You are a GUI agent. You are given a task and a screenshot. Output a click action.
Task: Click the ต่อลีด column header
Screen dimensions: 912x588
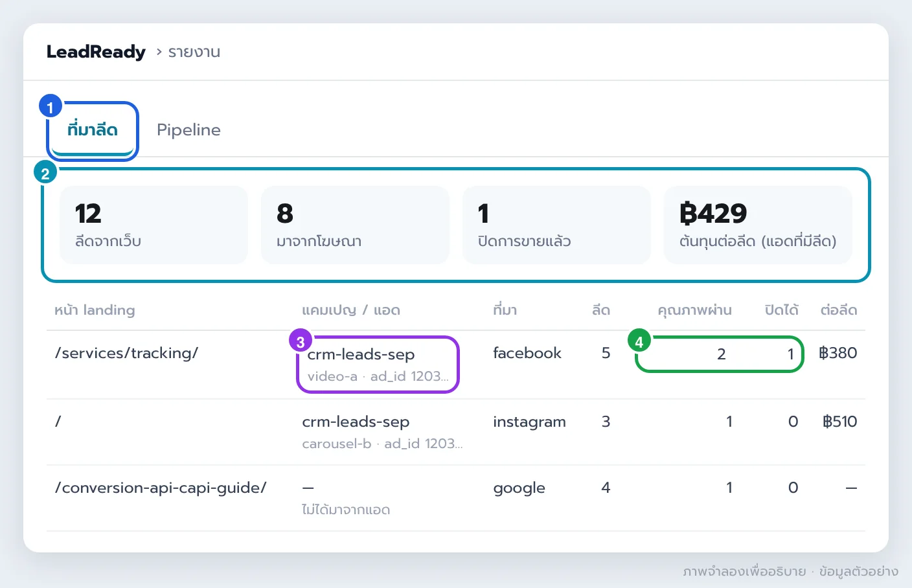(839, 310)
